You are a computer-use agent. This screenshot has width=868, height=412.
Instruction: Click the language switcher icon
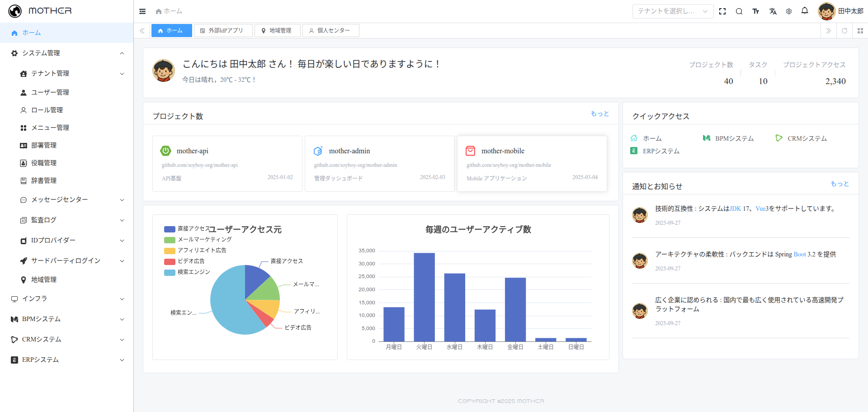773,11
